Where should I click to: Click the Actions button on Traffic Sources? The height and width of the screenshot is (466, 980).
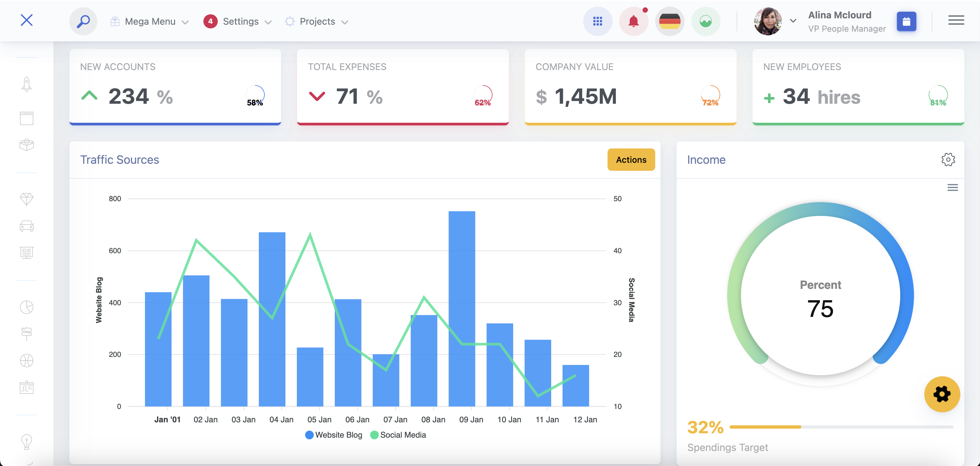click(631, 159)
